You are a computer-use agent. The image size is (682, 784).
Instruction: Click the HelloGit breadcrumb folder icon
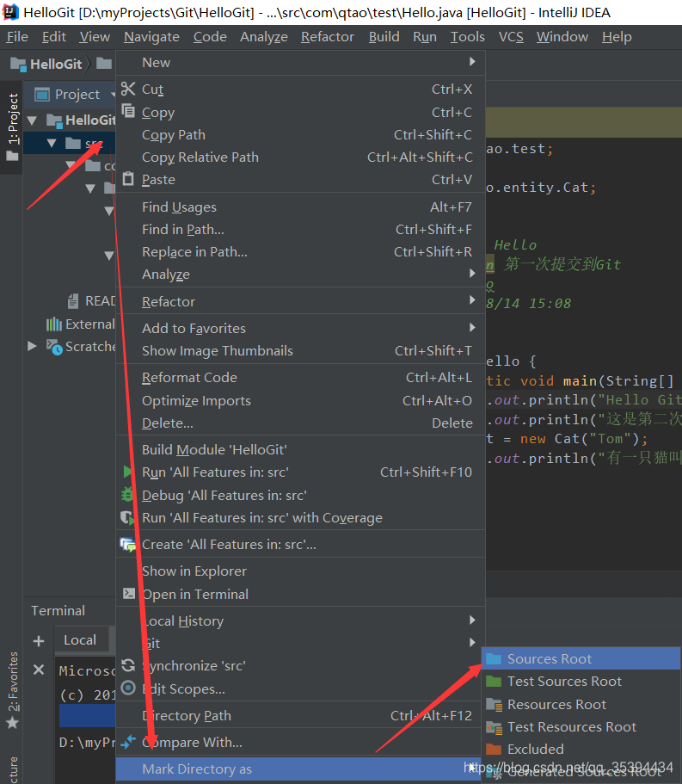18,64
